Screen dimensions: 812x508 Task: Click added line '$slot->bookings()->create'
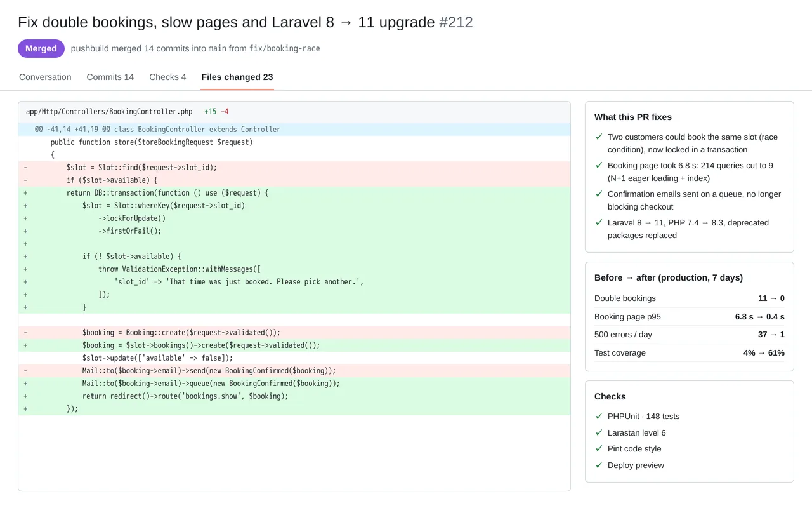coord(294,345)
